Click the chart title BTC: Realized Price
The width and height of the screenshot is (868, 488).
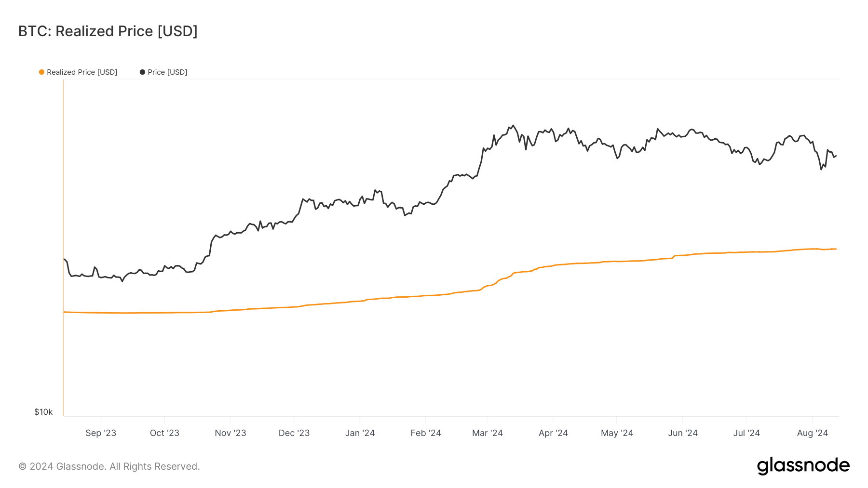(108, 31)
